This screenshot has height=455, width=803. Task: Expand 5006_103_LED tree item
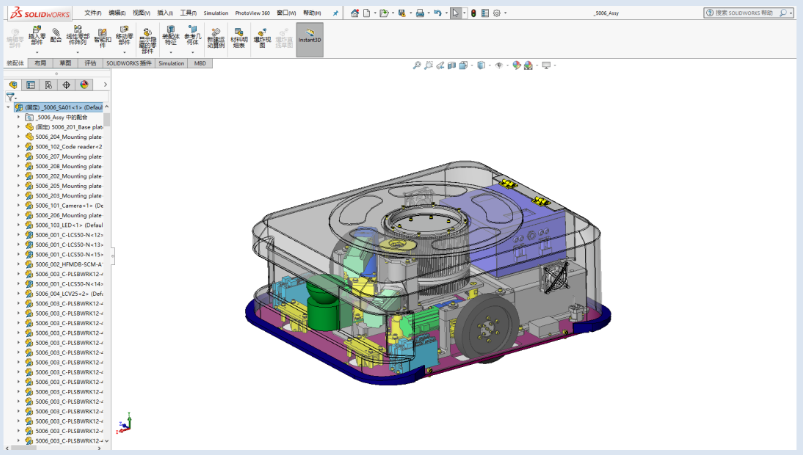(x=18, y=225)
